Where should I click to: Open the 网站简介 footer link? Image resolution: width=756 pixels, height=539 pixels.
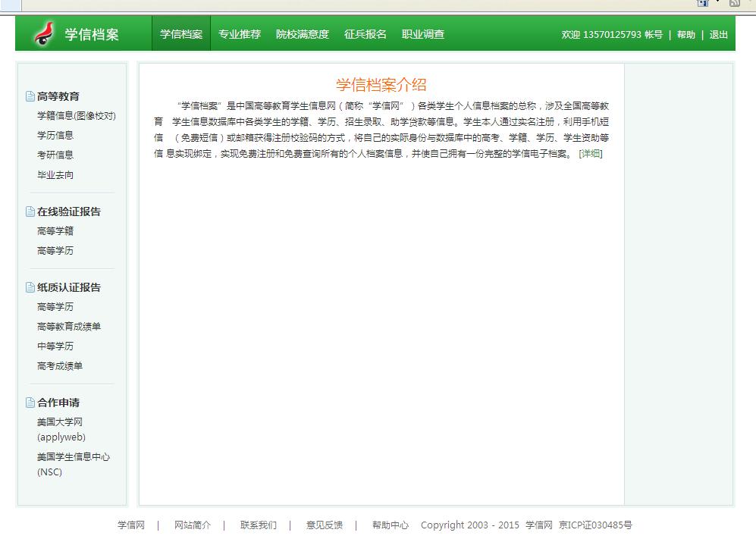click(x=193, y=525)
